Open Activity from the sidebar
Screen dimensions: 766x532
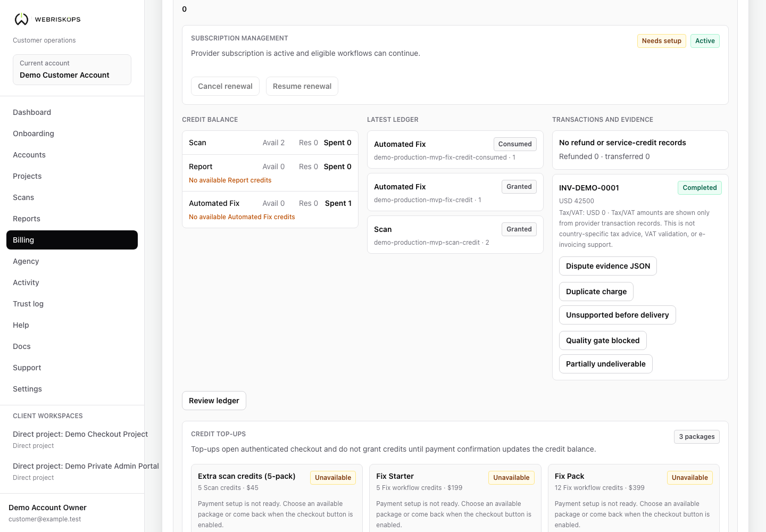72,282
